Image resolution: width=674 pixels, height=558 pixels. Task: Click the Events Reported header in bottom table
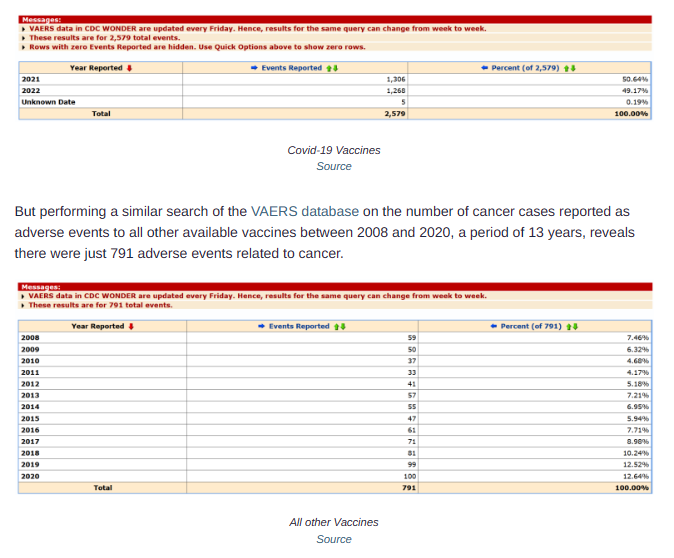[299, 326]
